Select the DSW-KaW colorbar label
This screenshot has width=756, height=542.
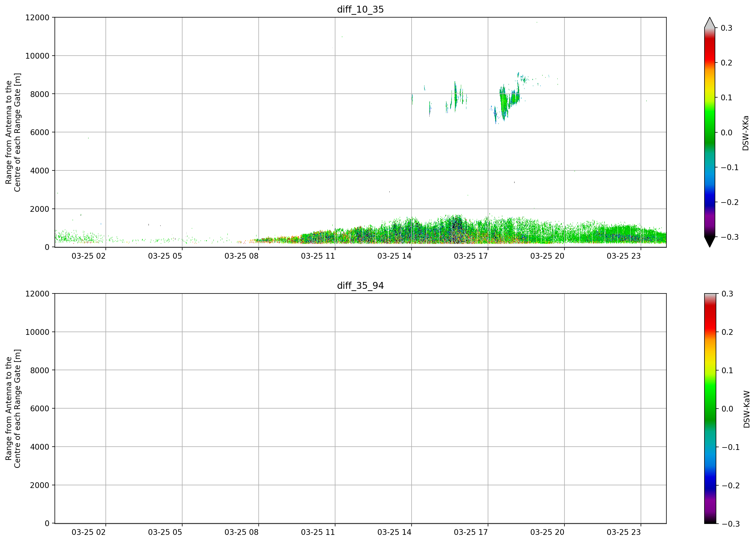pyautogui.click(x=747, y=409)
